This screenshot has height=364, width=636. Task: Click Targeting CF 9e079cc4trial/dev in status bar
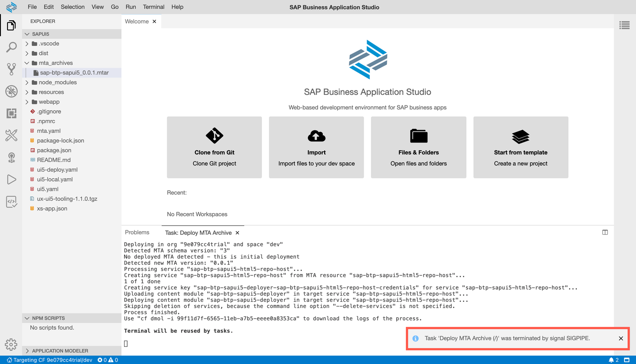pyautogui.click(x=49, y=360)
